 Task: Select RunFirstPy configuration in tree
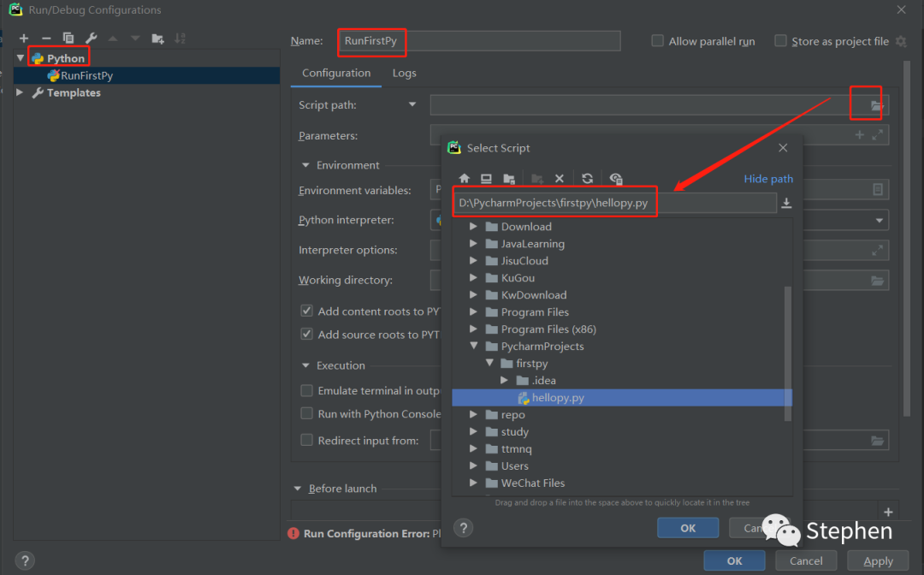146,75
